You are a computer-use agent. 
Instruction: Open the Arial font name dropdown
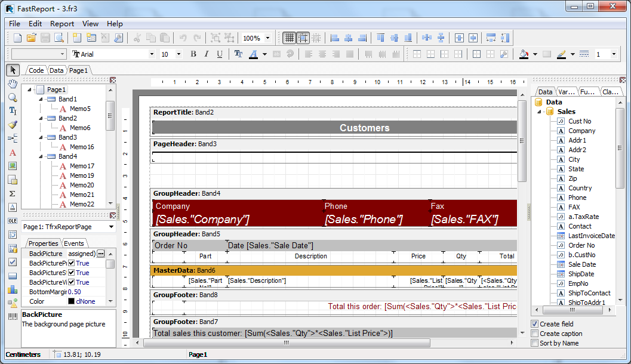point(152,54)
